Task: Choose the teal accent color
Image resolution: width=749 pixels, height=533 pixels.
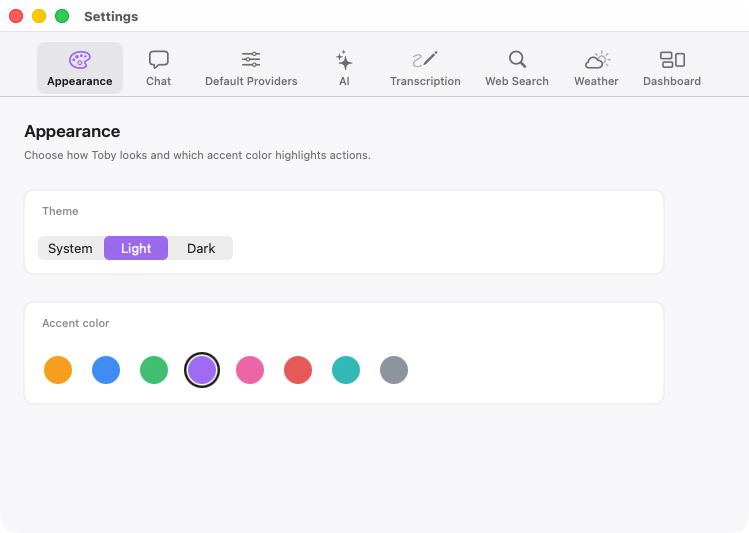Action: [x=346, y=370]
